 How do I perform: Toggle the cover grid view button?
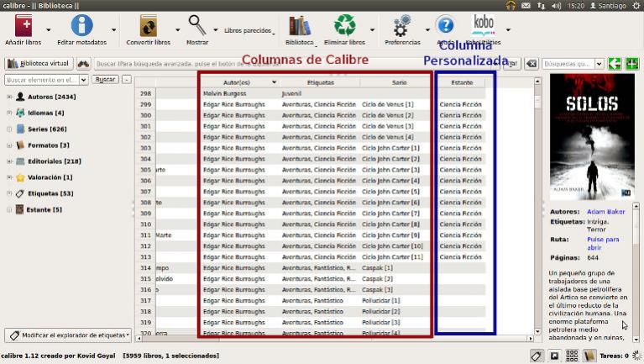point(572,356)
